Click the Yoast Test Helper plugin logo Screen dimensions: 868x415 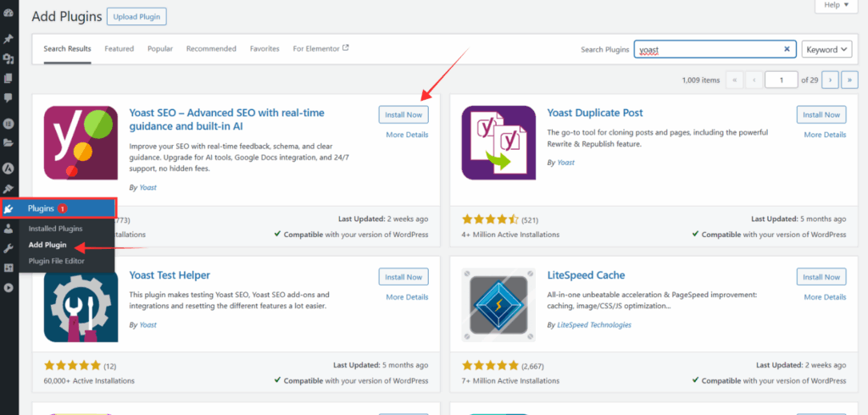point(81,305)
